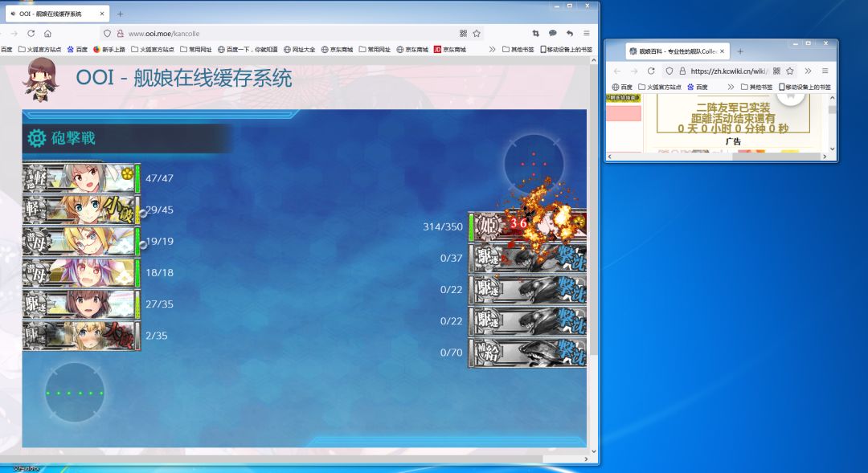Screen dimensions: 868x473
Task: Bookmark the kcwiki page with star
Action: [x=790, y=71]
